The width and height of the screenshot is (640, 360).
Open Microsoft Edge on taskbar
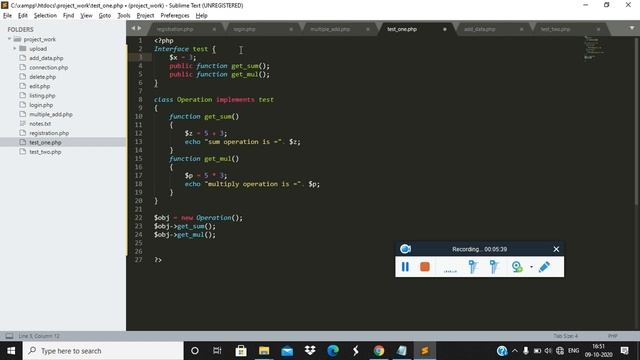point(333,351)
